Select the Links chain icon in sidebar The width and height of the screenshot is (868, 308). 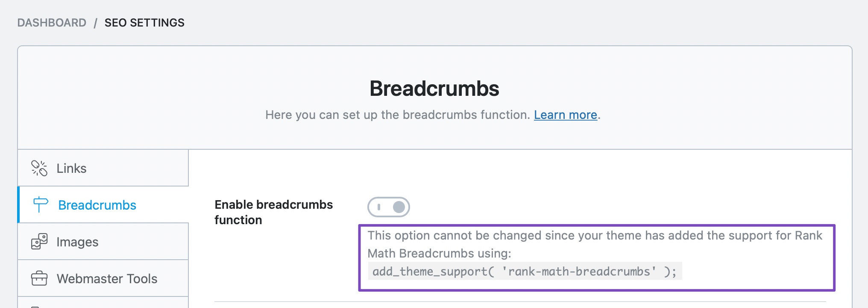click(39, 168)
